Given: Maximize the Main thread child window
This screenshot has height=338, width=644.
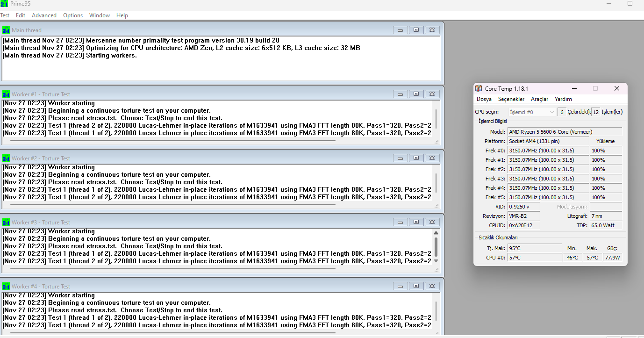Looking at the screenshot, I should tap(416, 30).
